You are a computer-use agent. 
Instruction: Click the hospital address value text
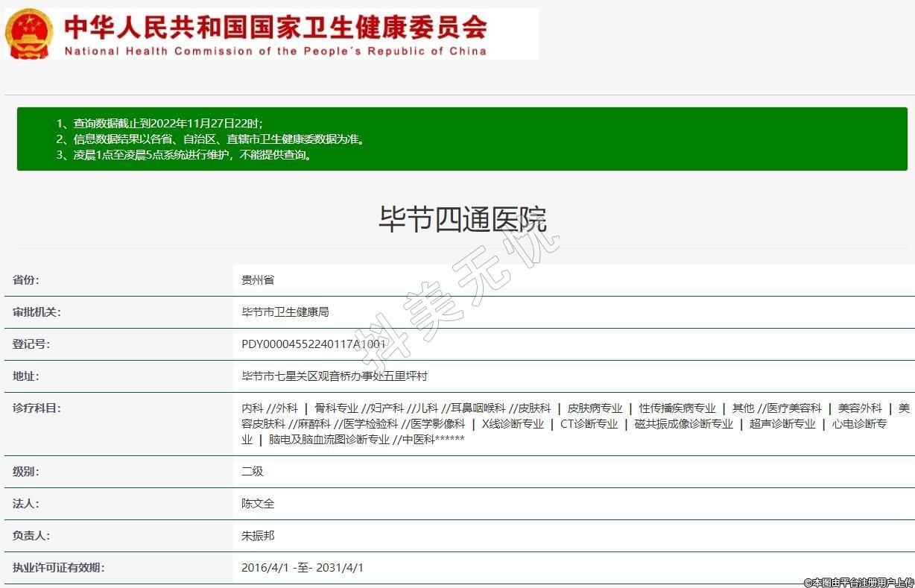(x=334, y=376)
